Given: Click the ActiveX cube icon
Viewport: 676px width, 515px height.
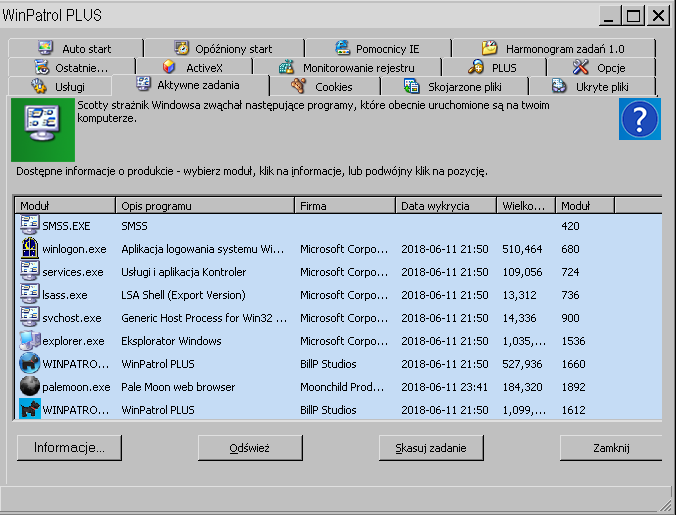Looking at the screenshot, I should point(169,67).
